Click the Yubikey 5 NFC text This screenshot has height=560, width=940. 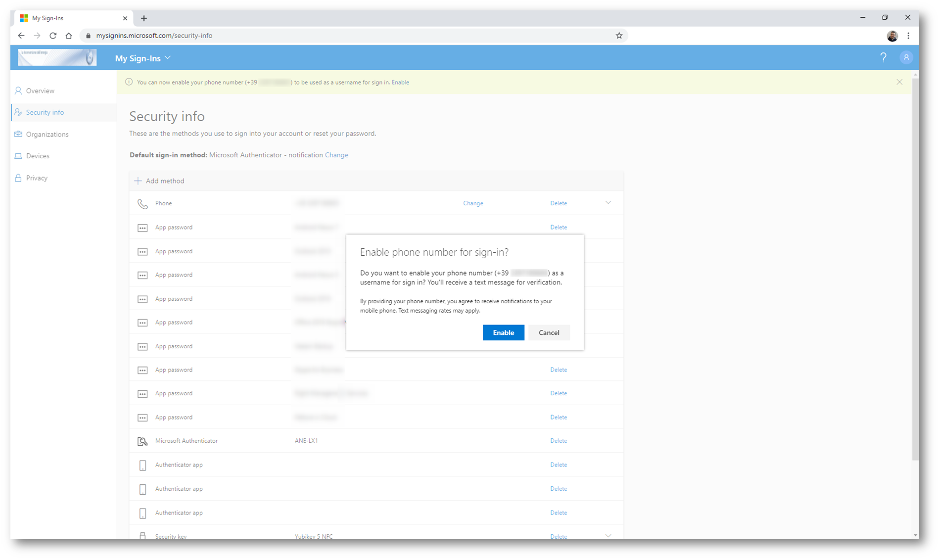pyautogui.click(x=314, y=536)
